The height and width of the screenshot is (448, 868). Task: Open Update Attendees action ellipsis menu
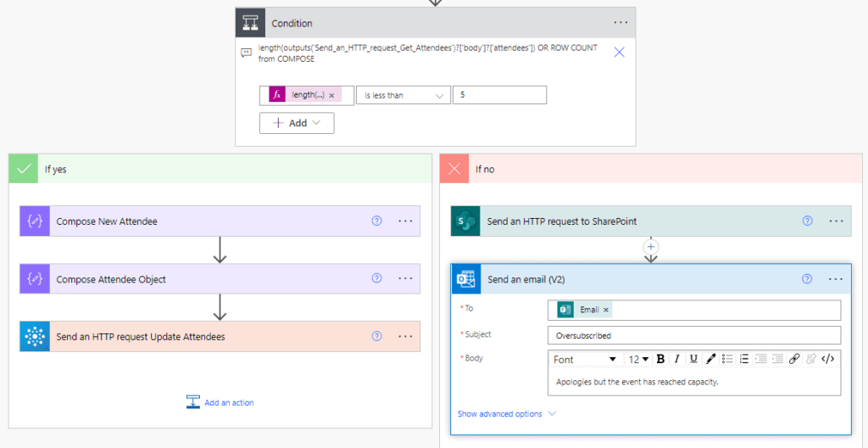(x=406, y=336)
